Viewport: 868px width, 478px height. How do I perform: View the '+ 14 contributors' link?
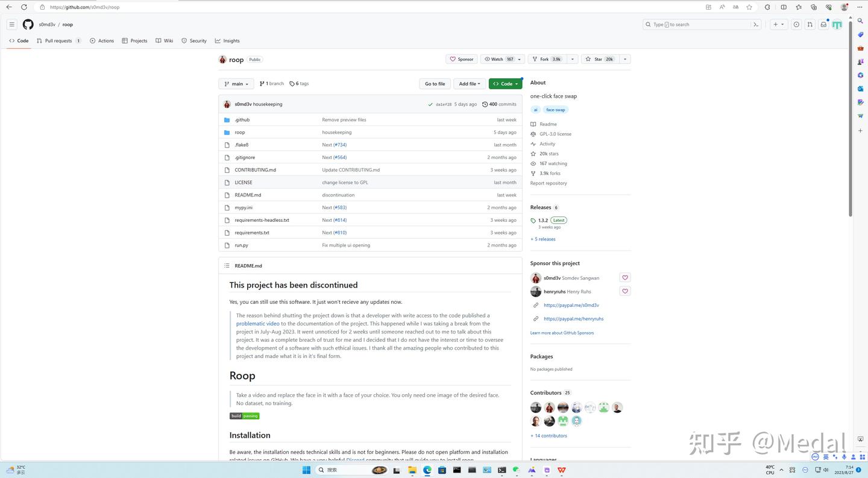point(549,436)
